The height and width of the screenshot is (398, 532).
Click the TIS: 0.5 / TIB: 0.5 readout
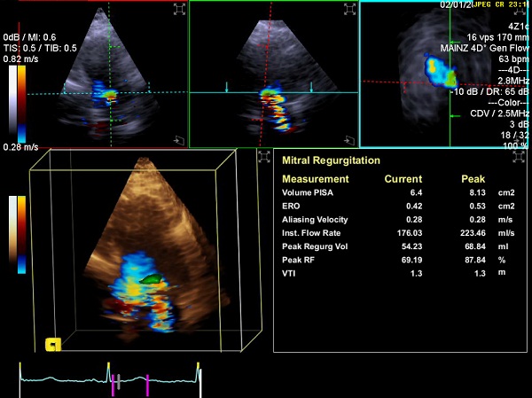pyautogui.click(x=40, y=48)
